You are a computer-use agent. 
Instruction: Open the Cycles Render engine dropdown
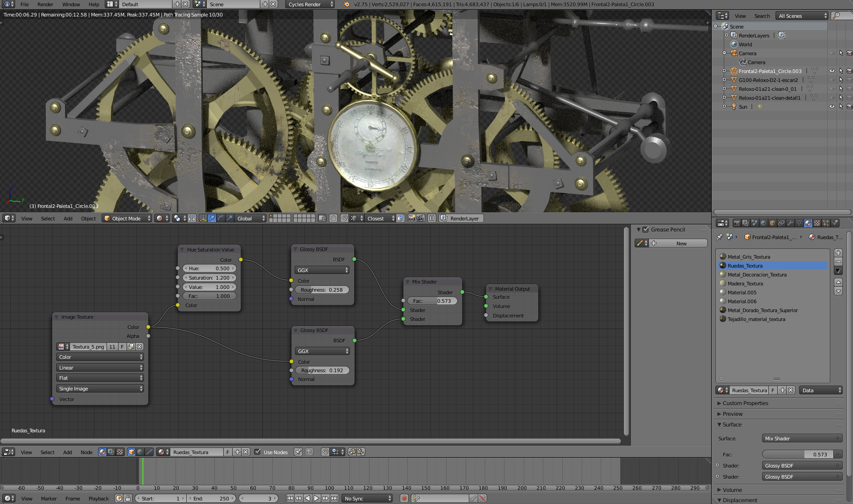(310, 4)
